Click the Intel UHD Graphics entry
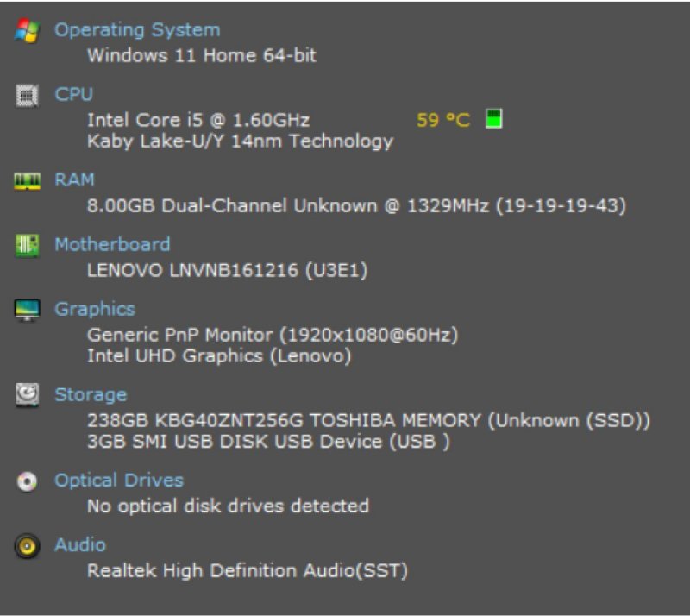The width and height of the screenshot is (690, 616). click(219, 356)
